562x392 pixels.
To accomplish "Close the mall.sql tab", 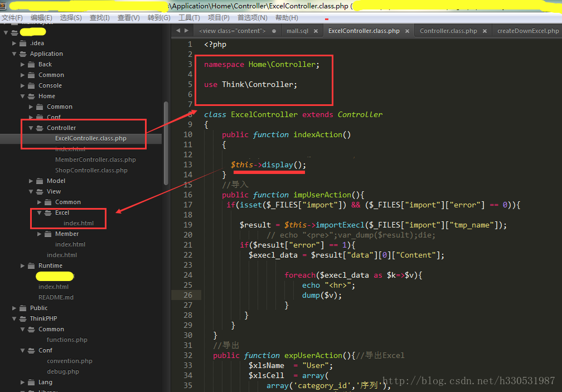I will [316, 31].
